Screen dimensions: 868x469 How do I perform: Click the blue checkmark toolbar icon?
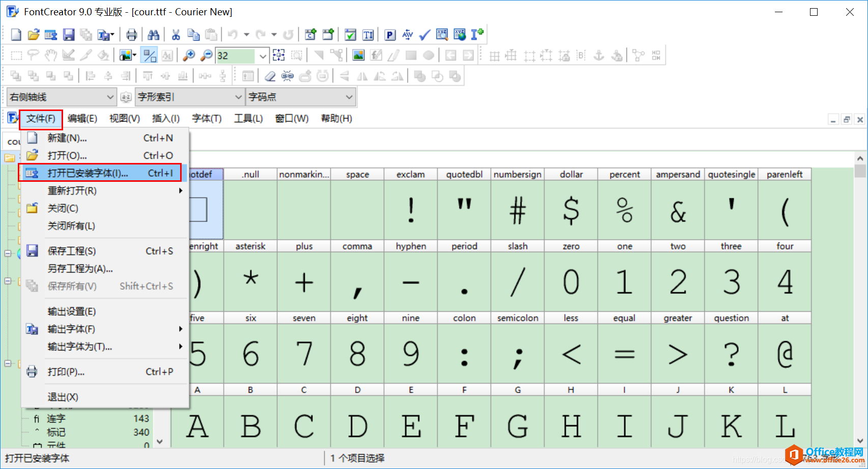pos(425,35)
